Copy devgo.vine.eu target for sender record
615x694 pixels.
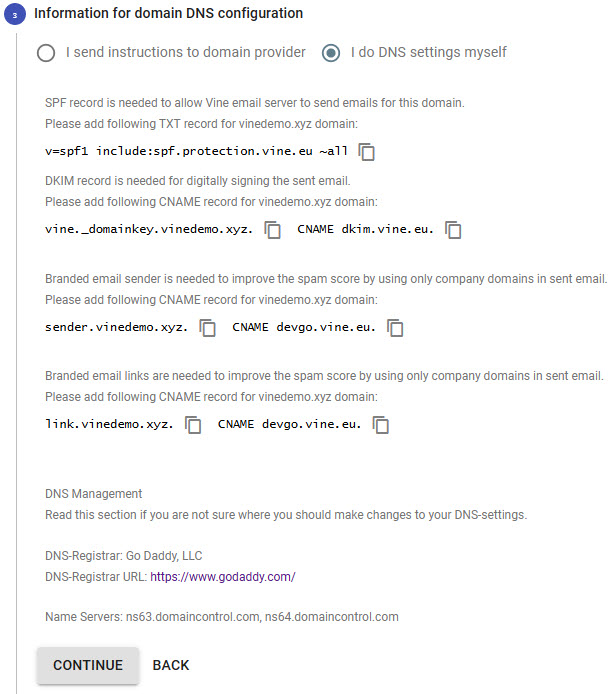[x=395, y=328]
